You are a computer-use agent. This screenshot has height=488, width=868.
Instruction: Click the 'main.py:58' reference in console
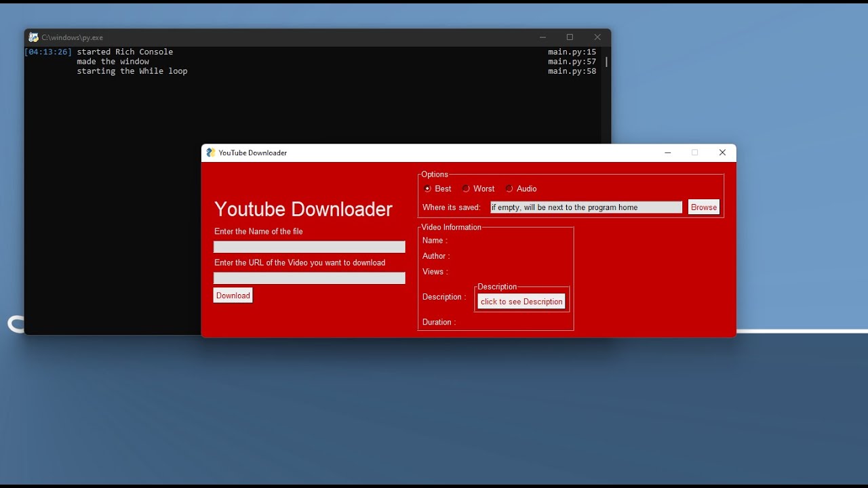tap(572, 71)
